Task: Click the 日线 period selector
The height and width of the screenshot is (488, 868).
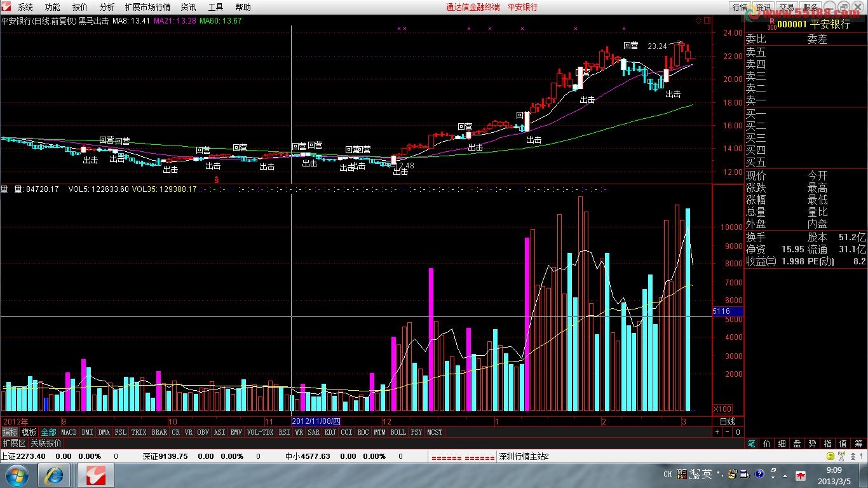Action: pyautogui.click(x=728, y=421)
